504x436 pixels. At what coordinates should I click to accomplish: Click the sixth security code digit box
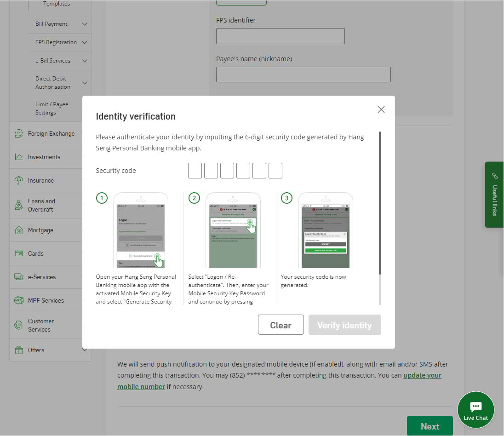click(x=275, y=171)
